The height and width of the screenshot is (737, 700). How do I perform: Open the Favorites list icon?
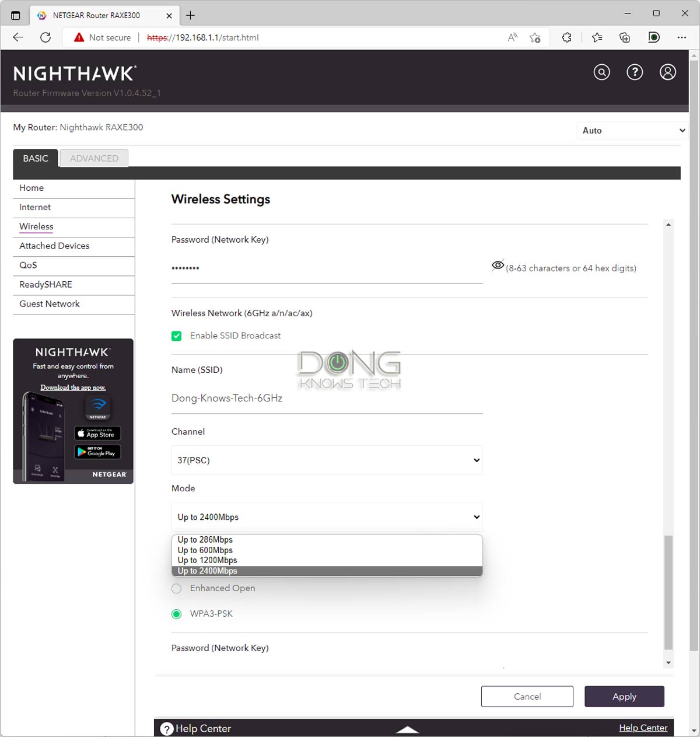pos(597,37)
